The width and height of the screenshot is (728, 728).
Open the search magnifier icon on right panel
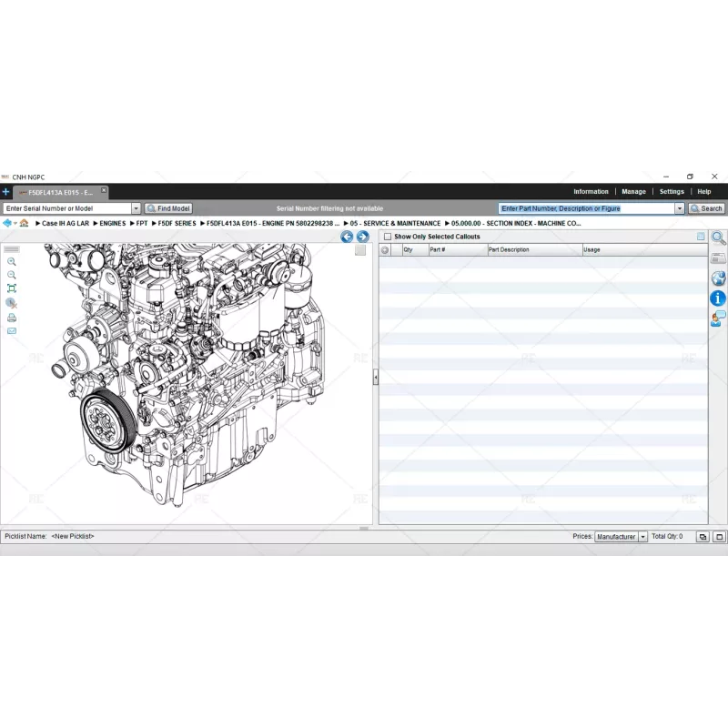(718, 238)
